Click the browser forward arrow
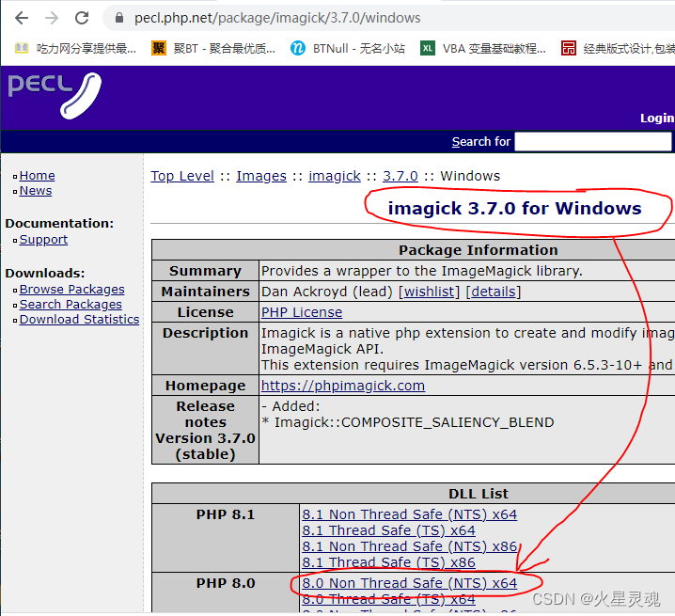The image size is (675, 616). coord(52,18)
